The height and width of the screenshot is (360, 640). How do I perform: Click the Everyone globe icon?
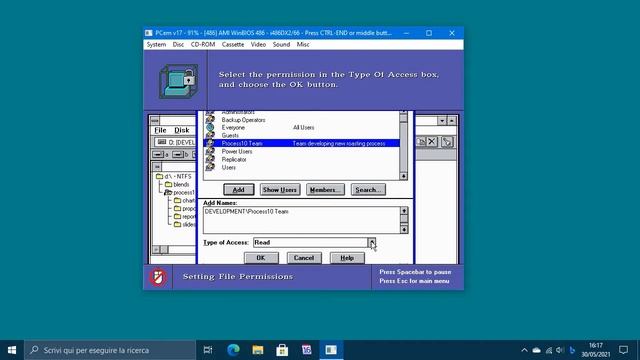(210, 127)
